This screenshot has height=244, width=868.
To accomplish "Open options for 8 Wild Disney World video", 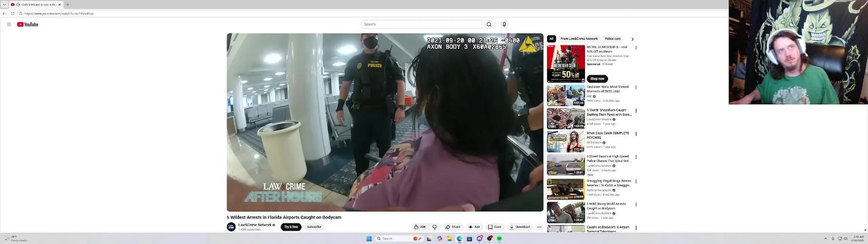I will point(636,205).
